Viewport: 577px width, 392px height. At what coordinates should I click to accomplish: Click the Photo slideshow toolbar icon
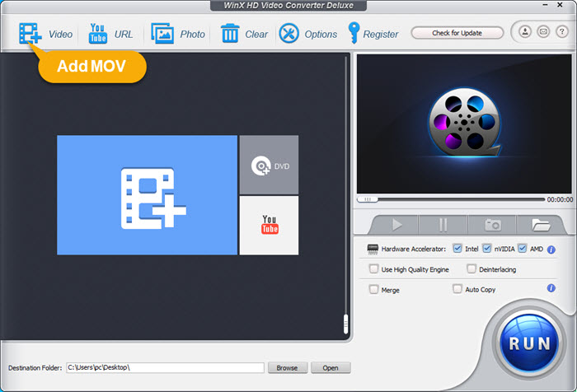tap(162, 34)
